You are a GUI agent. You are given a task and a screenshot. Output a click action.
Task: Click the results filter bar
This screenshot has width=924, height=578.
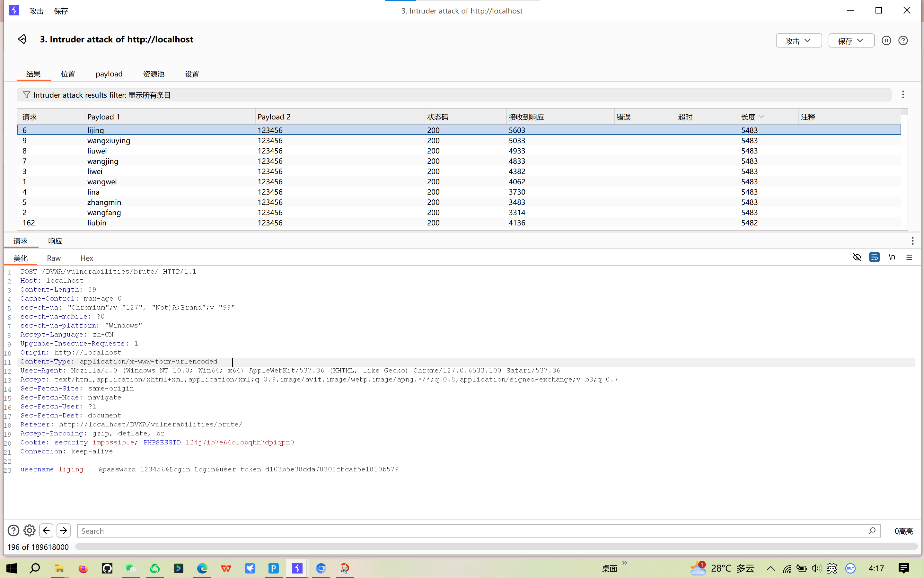pos(453,95)
